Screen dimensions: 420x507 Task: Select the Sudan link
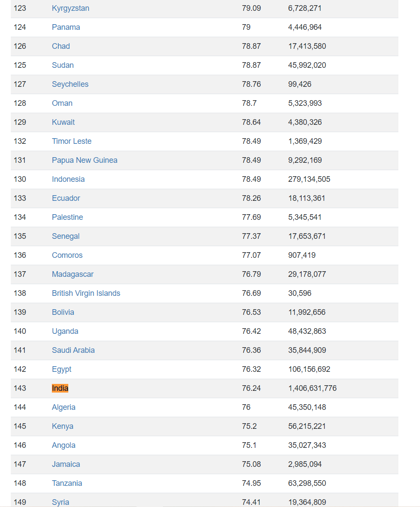pos(63,65)
